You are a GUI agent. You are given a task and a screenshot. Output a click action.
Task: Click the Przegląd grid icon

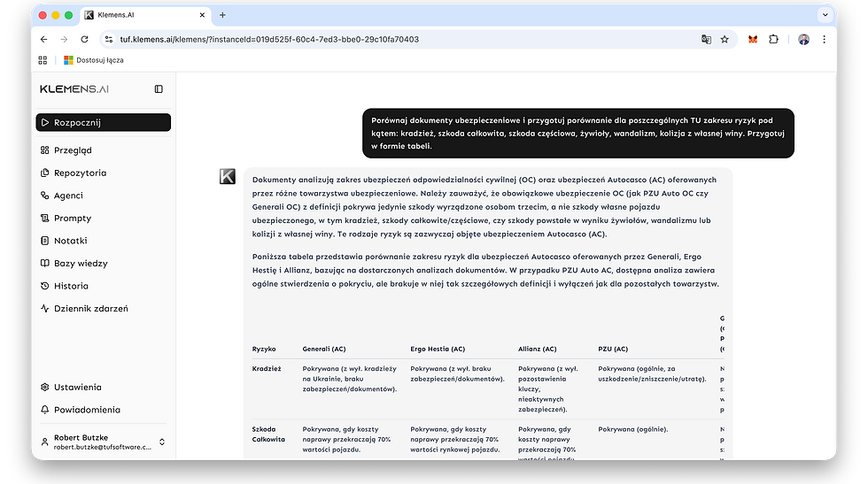pyautogui.click(x=45, y=150)
